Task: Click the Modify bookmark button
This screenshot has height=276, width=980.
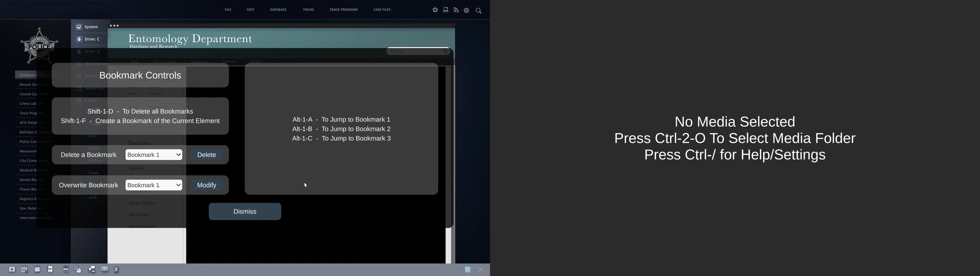Action: tap(206, 185)
